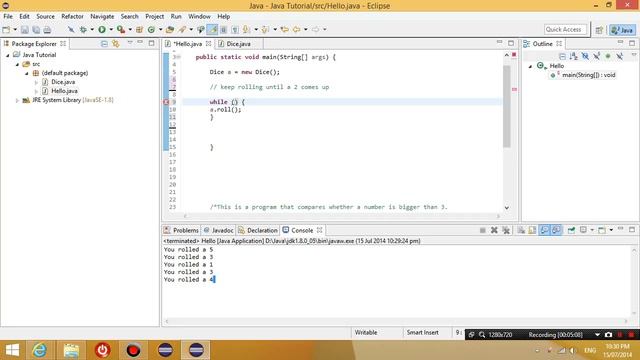Click the Save All icon in the toolbar
This screenshot has width=640, height=360.
(36, 30)
